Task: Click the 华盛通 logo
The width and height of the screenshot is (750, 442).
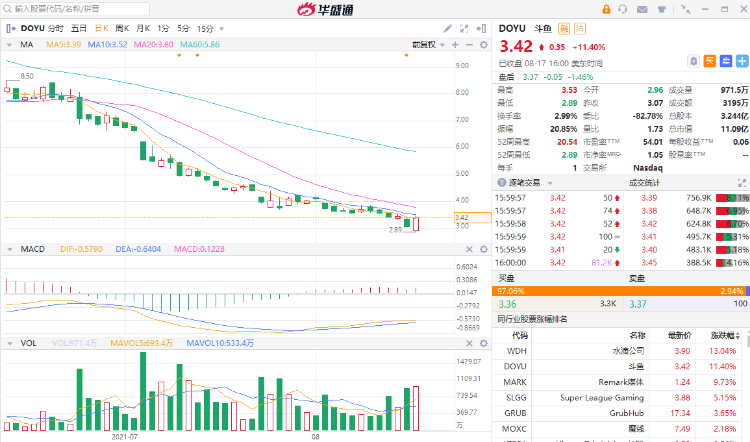Action: (325, 9)
